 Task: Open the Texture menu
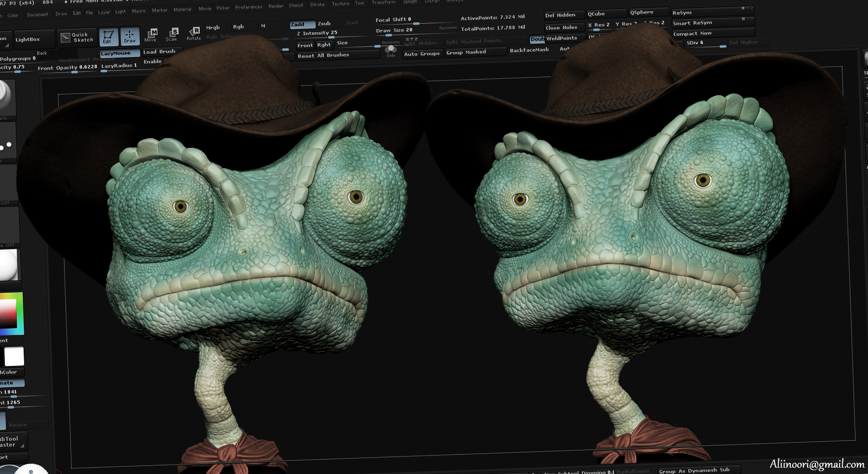[x=340, y=4]
